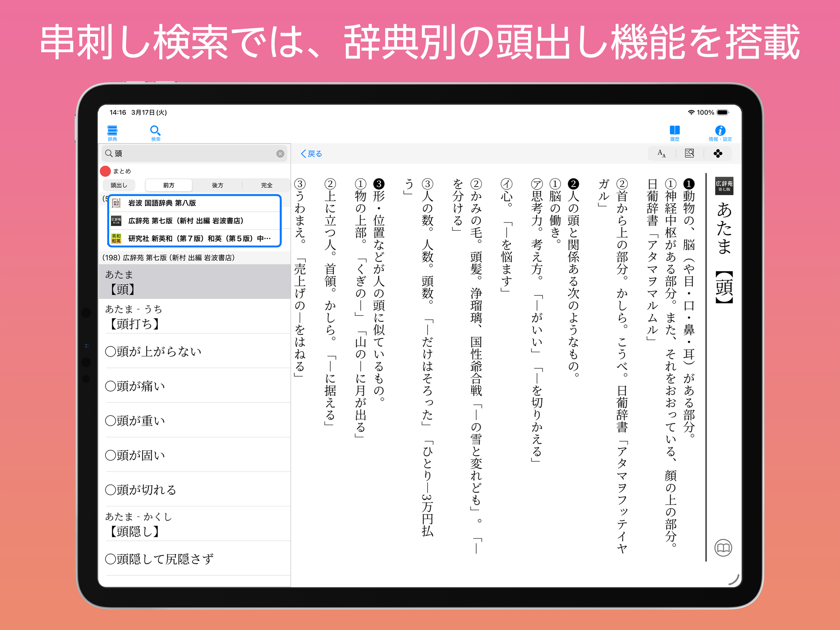This screenshot has height=630, width=840.
Task: Click the 広辞苑 dictionary thumbnail in popup
Action: [116, 221]
